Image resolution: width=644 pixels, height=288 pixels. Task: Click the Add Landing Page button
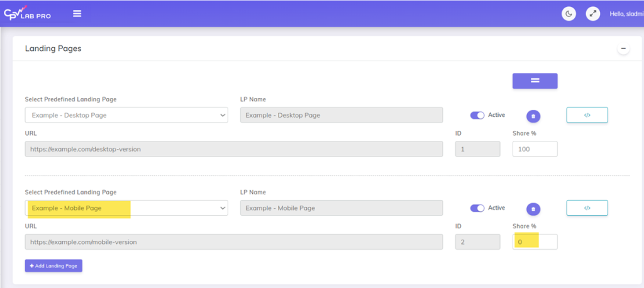click(x=54, y=266)
